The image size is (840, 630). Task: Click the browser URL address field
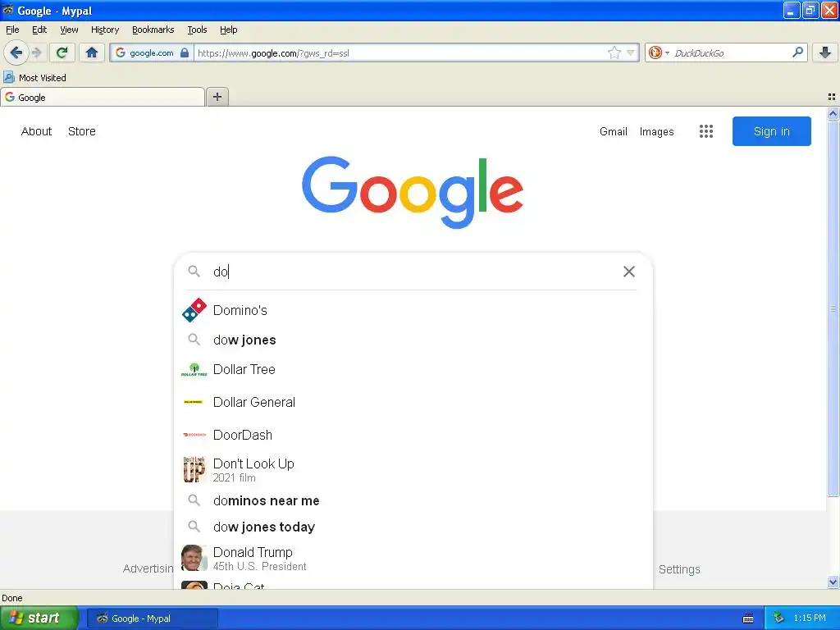coord(399,52)
